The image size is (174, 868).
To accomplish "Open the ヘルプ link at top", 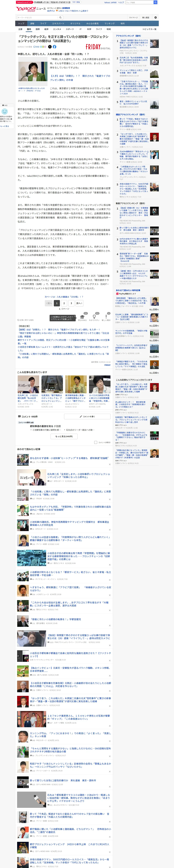I will (121, 2).
